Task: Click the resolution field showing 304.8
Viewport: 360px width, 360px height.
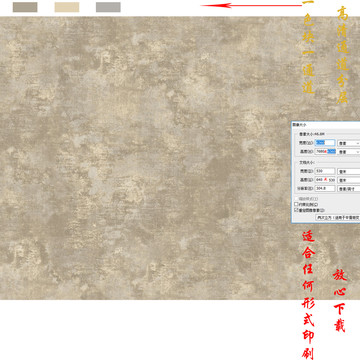Action: [325, 188]
